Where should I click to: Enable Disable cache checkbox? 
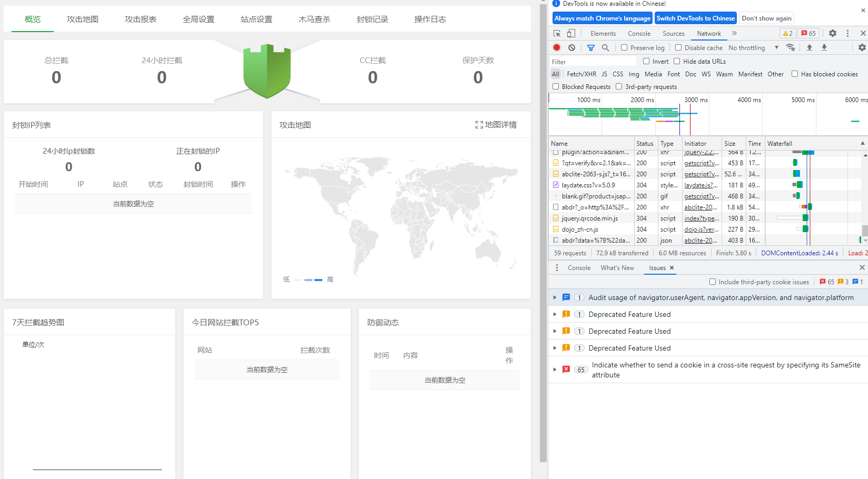678,47
